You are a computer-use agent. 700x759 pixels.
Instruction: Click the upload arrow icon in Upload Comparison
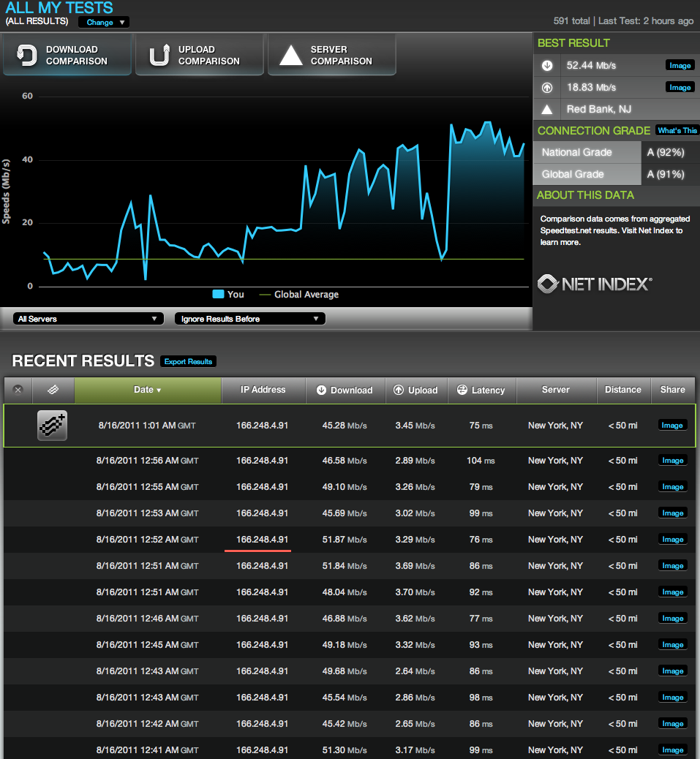click(159, 55)
